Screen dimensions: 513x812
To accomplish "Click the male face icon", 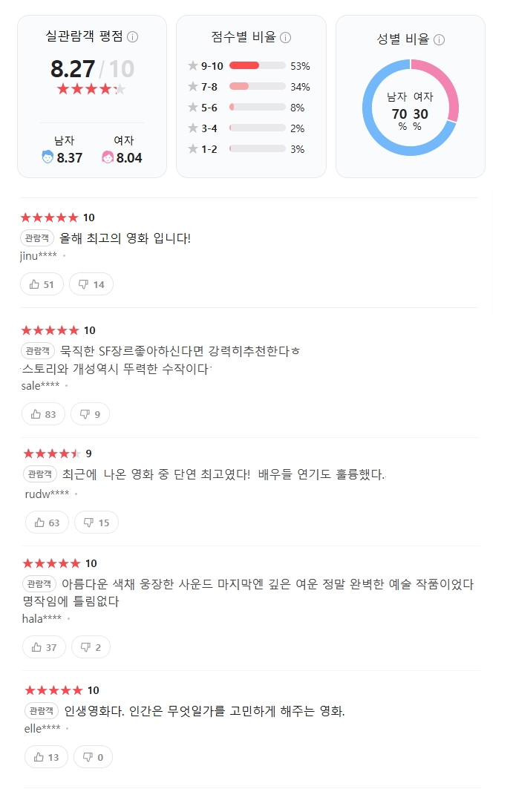I will pos(48,157).
